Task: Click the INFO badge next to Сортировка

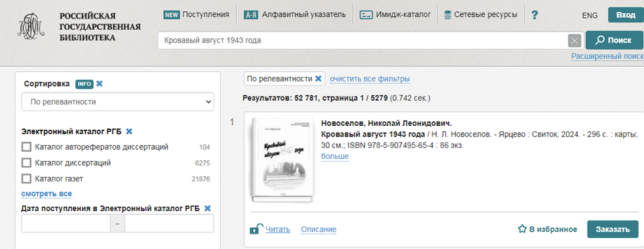Action: point(84,84)
